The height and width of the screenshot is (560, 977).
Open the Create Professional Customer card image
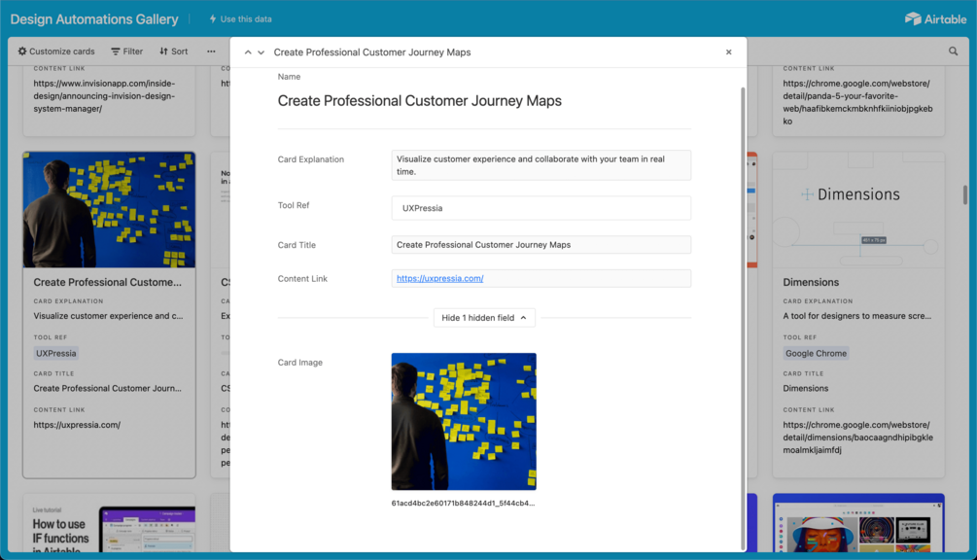(x=109, y=210)
